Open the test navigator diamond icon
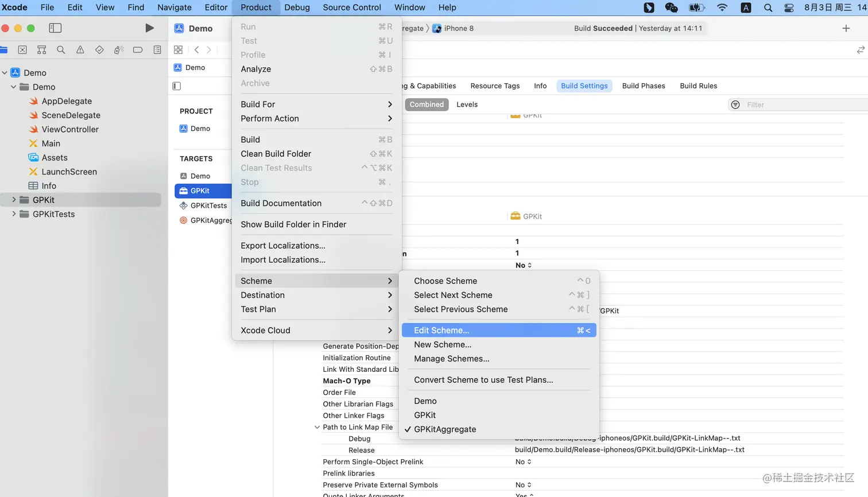Image resolution: width=868 pixels, height=497 pixels. (x=99, y=50)
